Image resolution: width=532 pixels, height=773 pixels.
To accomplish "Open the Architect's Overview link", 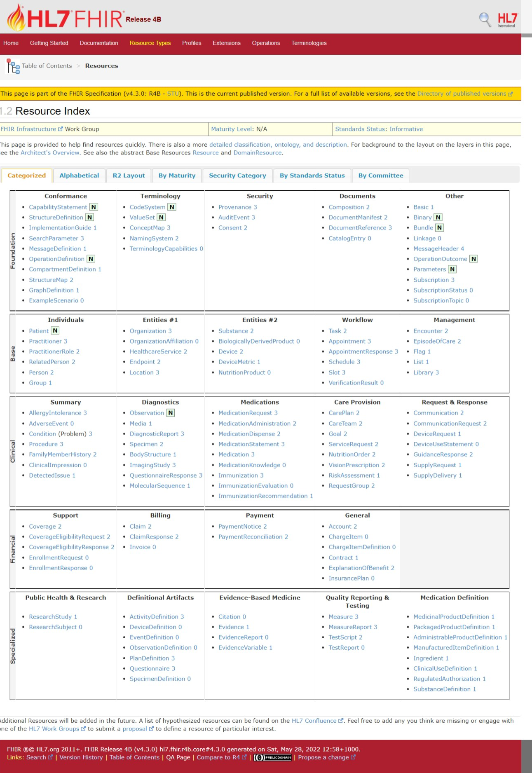I will tap(50, 152).
